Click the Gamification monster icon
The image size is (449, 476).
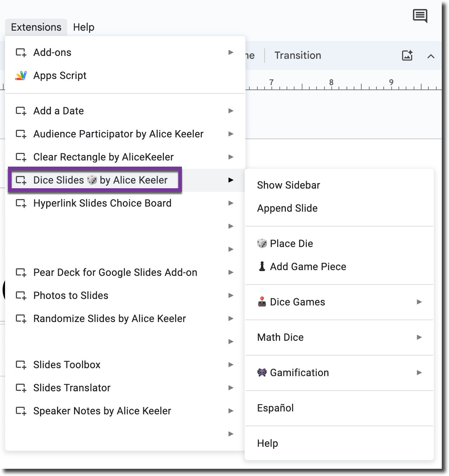[x=262, y=373]
